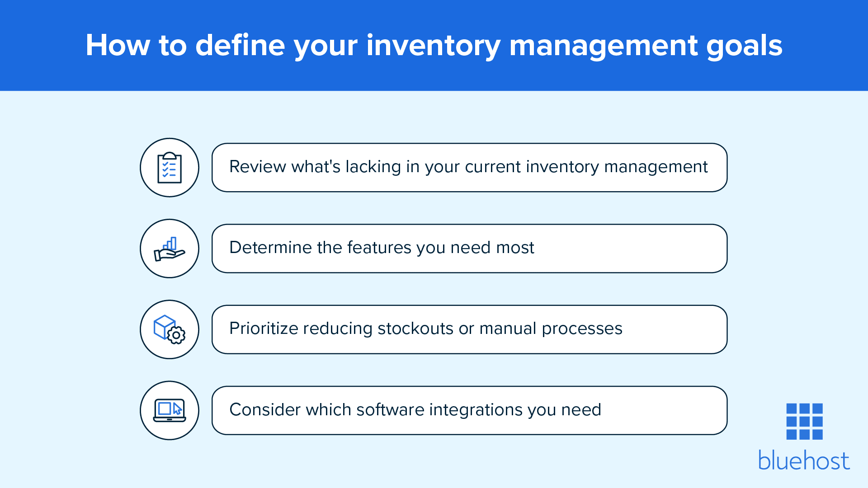Viewport: 868px width, 488px height.
Task: Choose the 'Prioritize reducing stockouts' box
Action: click(x=469, y=329)
